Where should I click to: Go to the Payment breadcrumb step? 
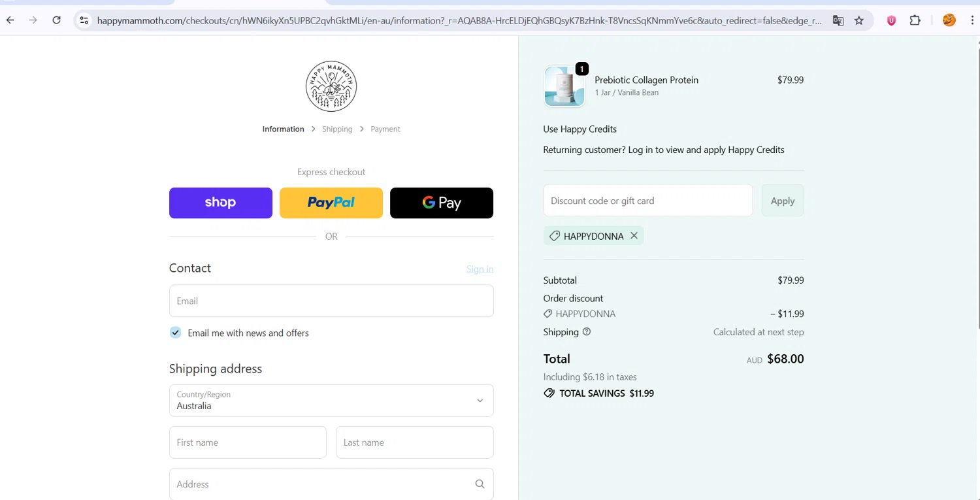click(x=385, y=129)
